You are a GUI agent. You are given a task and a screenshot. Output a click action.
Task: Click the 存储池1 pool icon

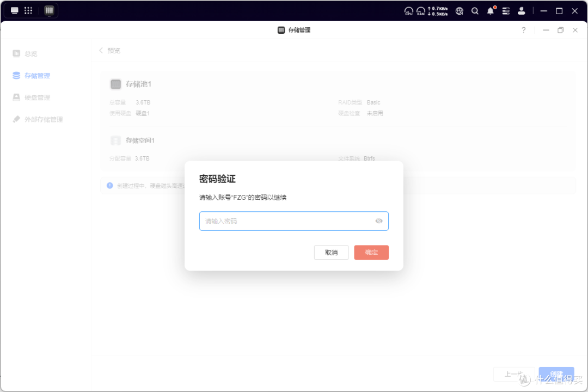tap(115, 84)
